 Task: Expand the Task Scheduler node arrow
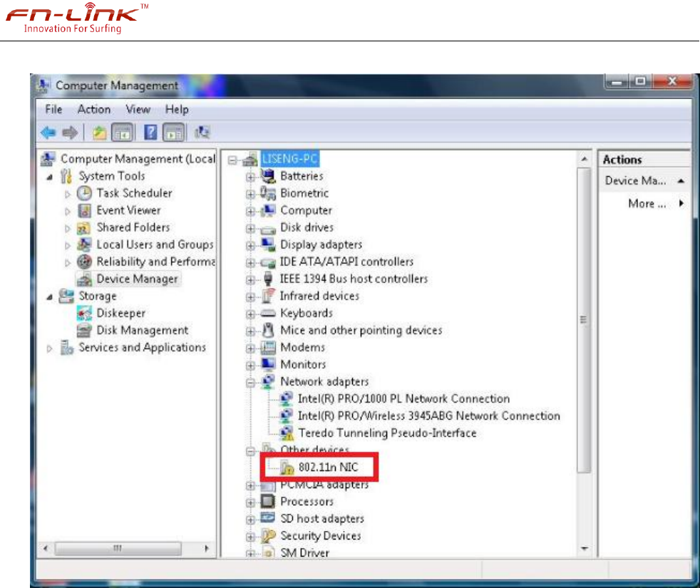(68, 194)
